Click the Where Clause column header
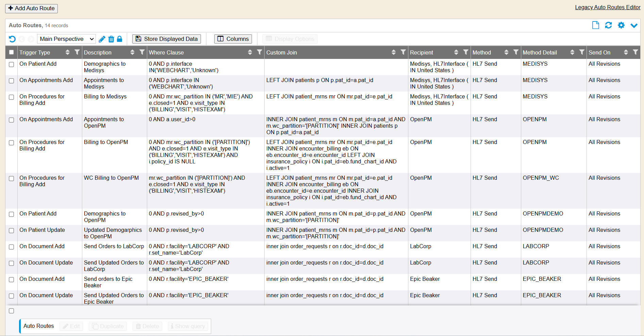The height and width of the screenshot is (336, 644). click(x=166, y=52)
